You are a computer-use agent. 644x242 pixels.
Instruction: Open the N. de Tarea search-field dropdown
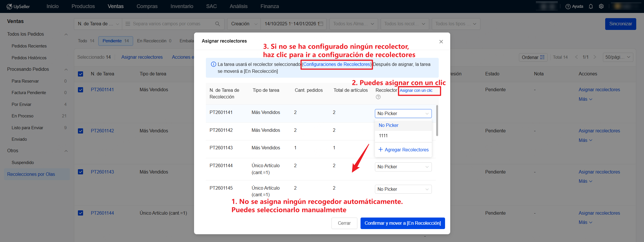[x=98, y=24]
